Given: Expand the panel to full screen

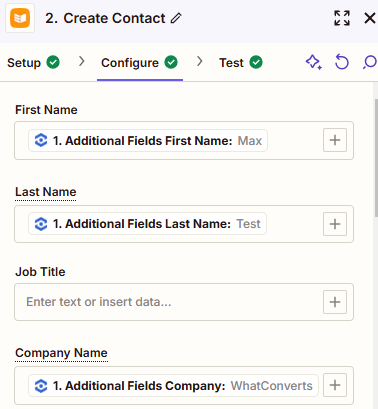Looking at the screenshot, I should click(342, 18).
